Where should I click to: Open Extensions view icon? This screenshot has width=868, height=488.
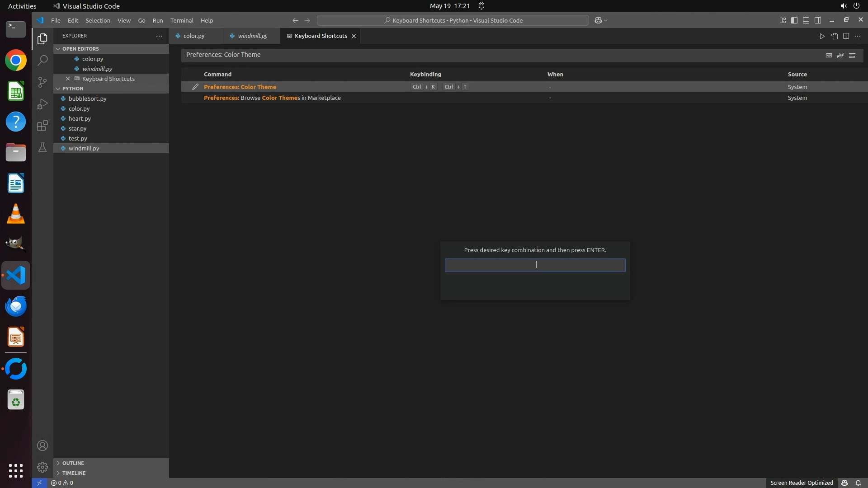click(x=42, y=126)
